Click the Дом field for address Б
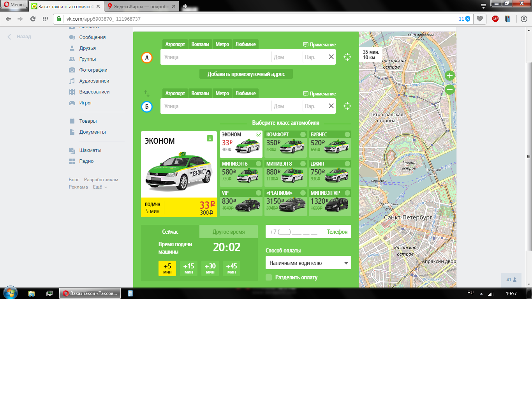This screenshot has height=420, width=532. 287,106
